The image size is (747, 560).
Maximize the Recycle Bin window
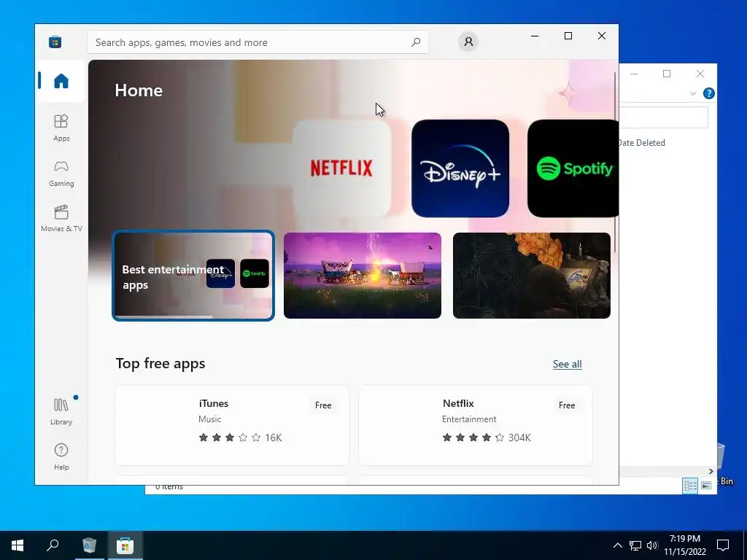click(x=667, y=74)
